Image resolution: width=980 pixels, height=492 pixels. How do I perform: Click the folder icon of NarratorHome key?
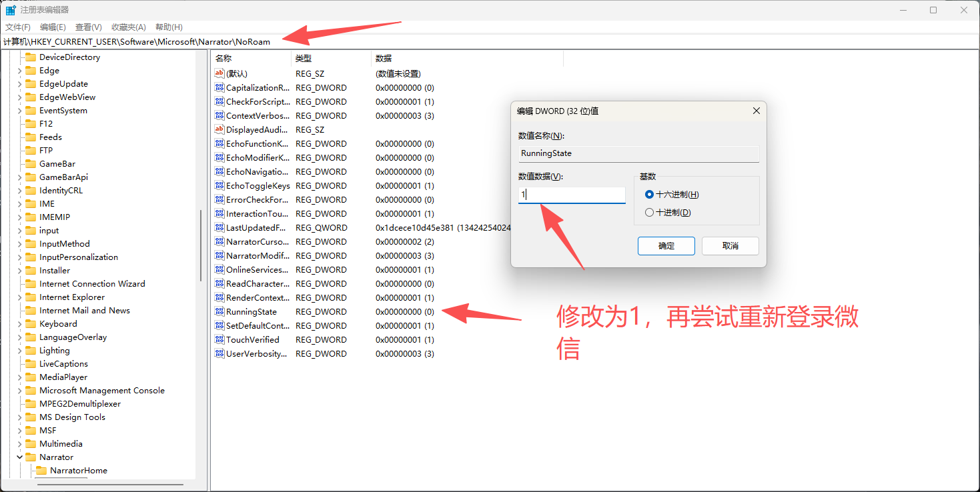tap(41, 470)
